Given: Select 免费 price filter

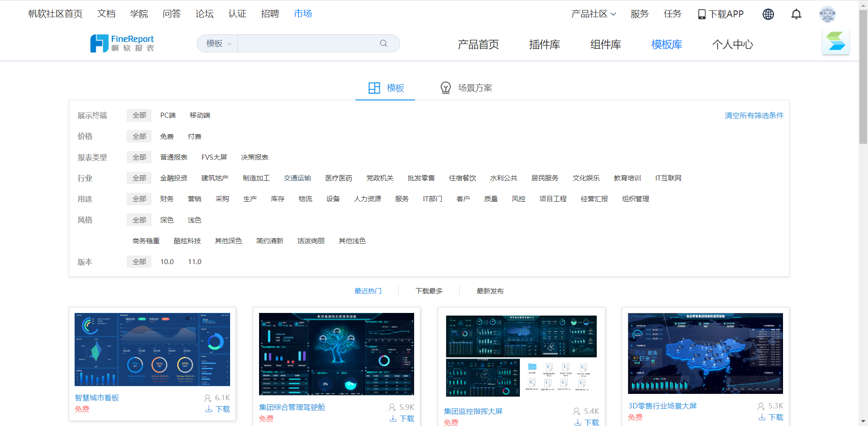Looking at the screenshot, I should (167, 136).
